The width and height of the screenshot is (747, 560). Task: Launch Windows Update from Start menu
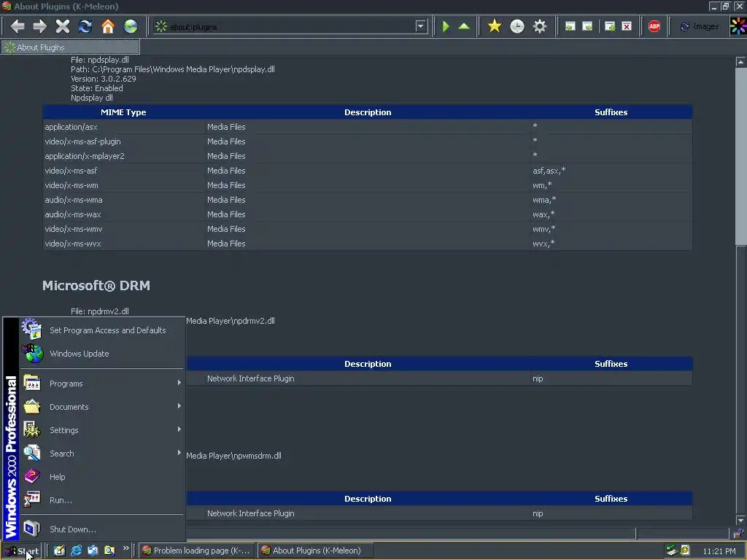pos(101,354)
